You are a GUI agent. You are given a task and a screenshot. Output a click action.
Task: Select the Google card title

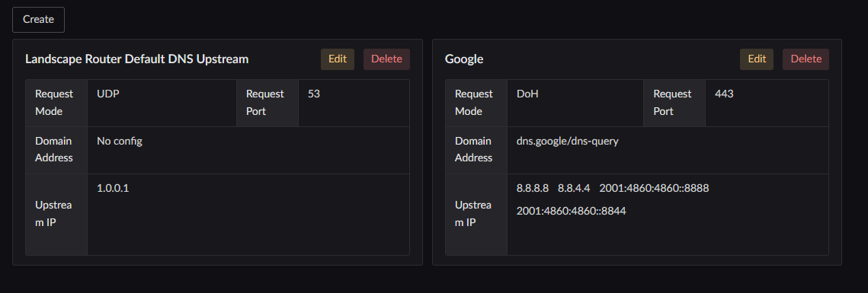464,59
